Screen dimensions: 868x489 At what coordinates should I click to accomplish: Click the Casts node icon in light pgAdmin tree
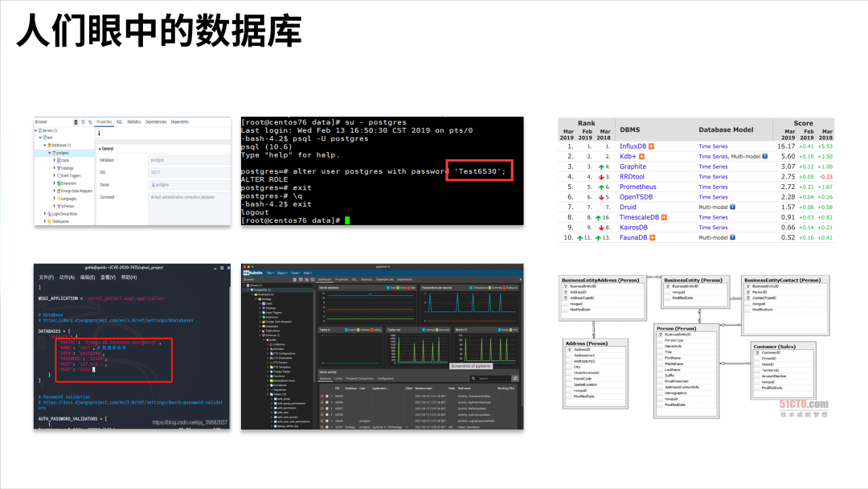[59, 160]
